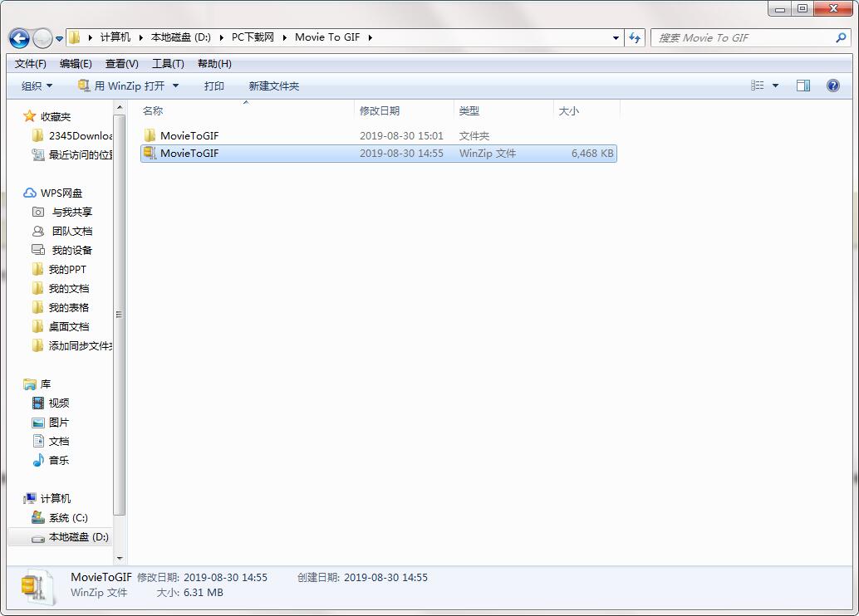Click the Back navigation arrow button
Screen dimensions: 859x616
pyautogui.click(x=19, y=38)
